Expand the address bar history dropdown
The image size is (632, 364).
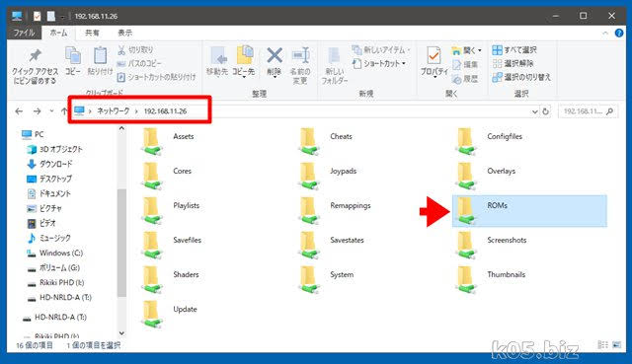tap(535, 111)
